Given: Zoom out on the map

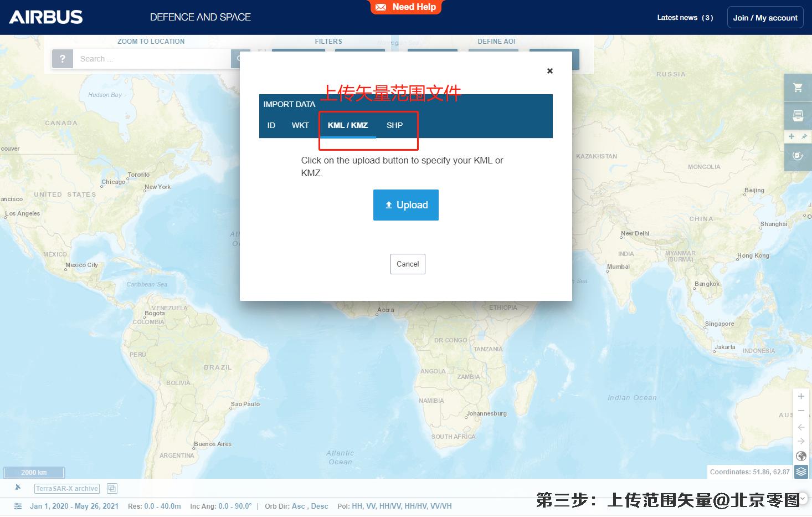Looking at the screenshot, I should [801, 411].
